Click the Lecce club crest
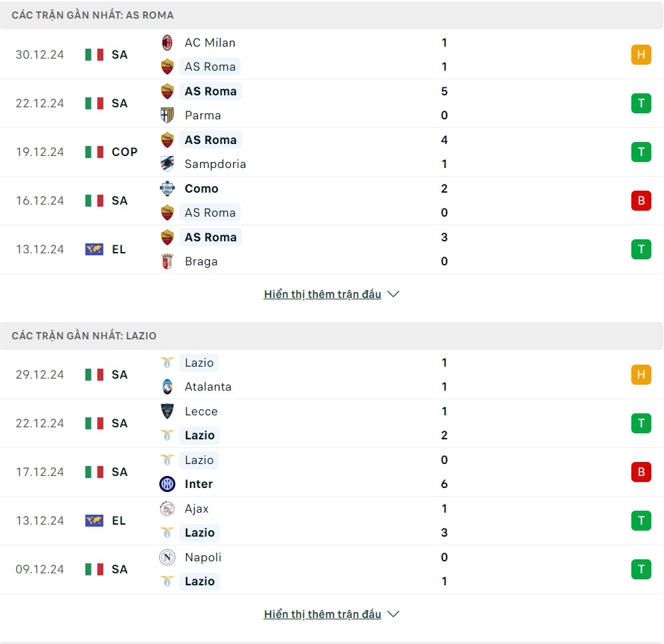Screen dimensions: 664x644 pyautogui.click(x=167, y=411)
